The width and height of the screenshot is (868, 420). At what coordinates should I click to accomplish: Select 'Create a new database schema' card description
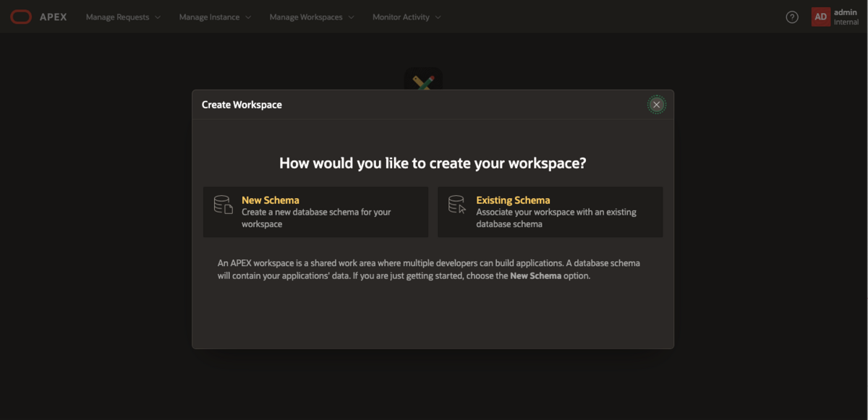(316, 218)
